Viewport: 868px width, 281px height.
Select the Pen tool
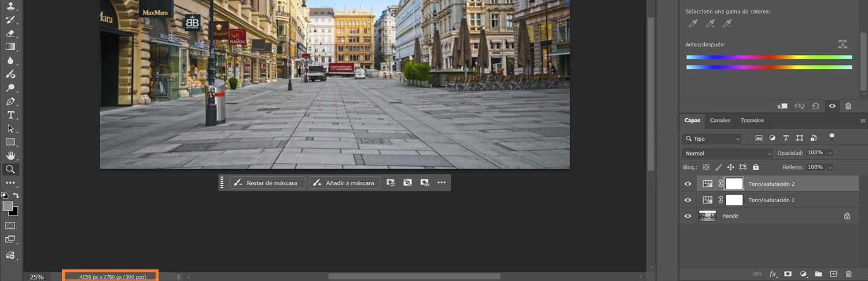pyautogui.click(x=10, y=101)
